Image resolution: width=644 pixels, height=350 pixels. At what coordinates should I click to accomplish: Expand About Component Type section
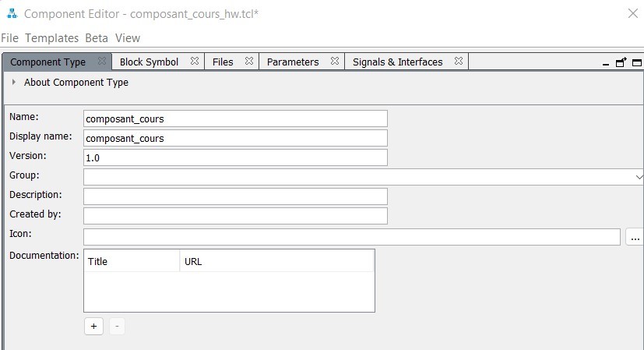(x=14, y=82)
